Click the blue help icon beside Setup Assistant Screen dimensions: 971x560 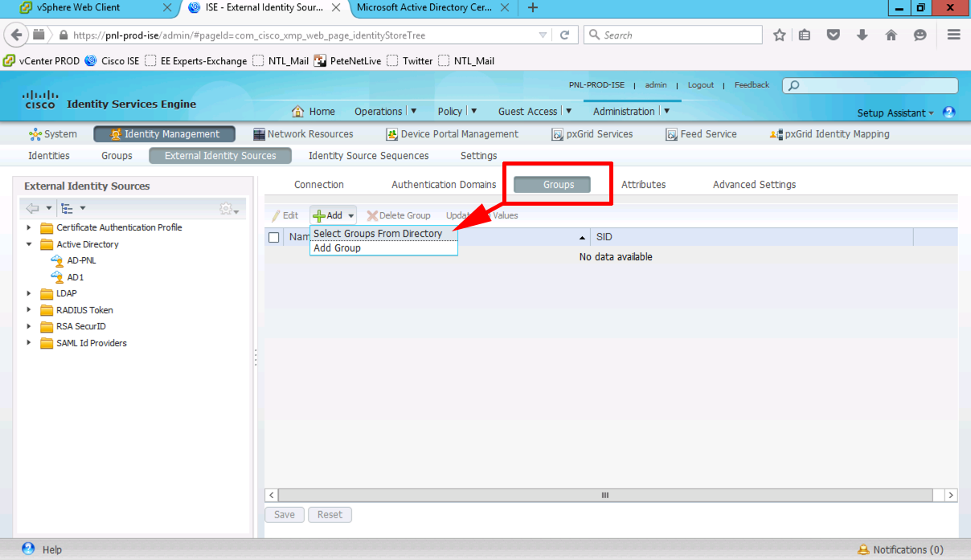click(x=948, y=112)
